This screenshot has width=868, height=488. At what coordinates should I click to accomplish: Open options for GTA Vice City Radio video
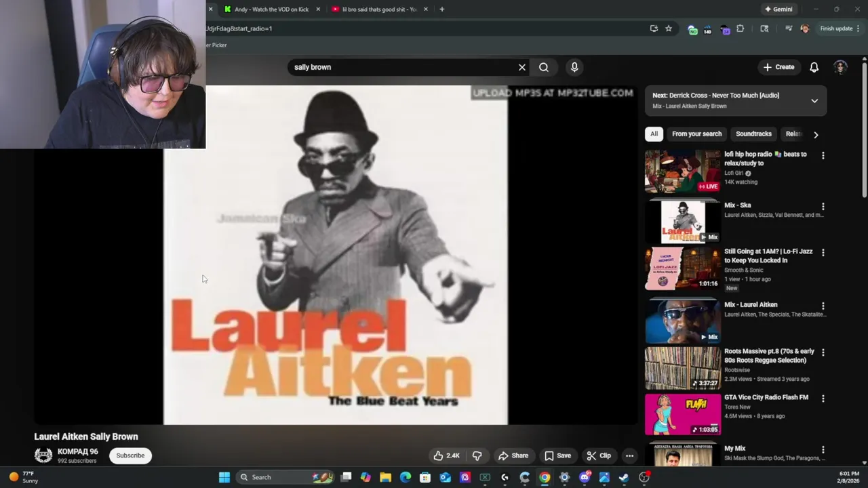pyautogui.click(x=823, y=399)
